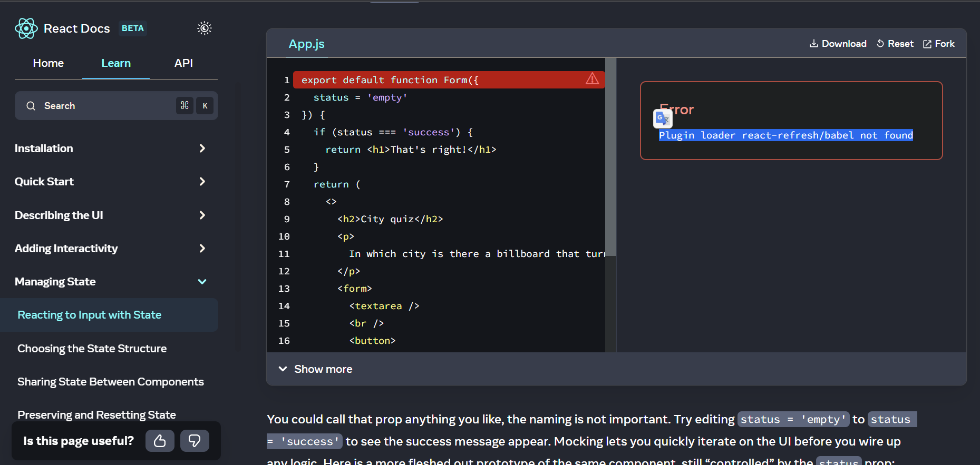Open the Adding Interactivity link
Screen dimensions: 980x465
click(x=66, y=249)
